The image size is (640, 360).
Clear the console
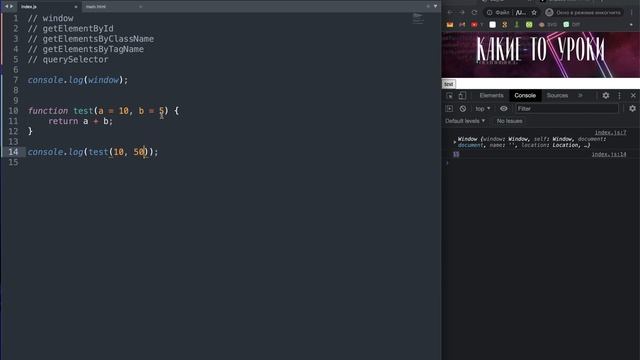pyautogui.click(x=462, y=109)
